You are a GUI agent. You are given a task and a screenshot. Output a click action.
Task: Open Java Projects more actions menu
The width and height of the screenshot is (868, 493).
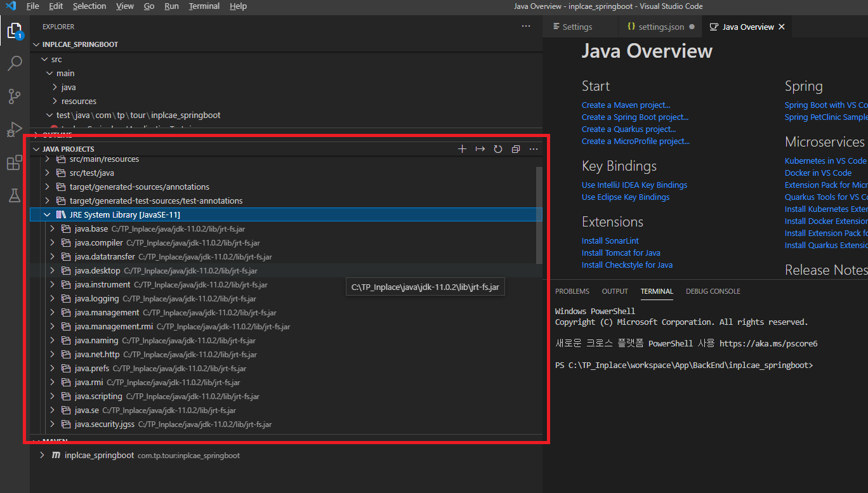click(533, 149)
